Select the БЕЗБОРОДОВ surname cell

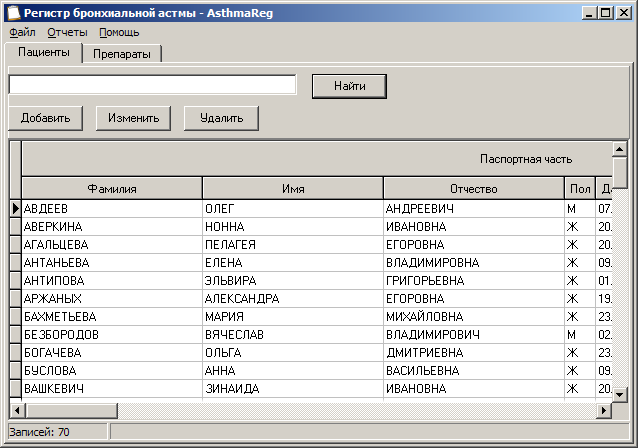112,334
